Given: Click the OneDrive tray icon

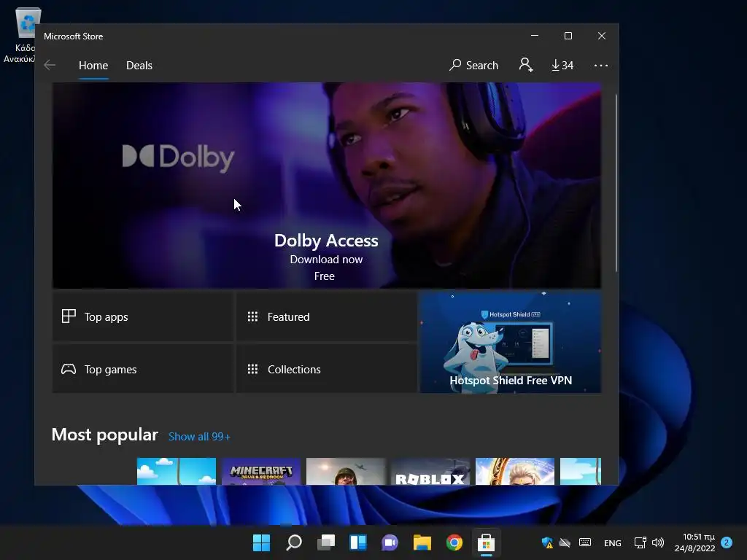Looking at the screenshot, I should click(565, 542).
